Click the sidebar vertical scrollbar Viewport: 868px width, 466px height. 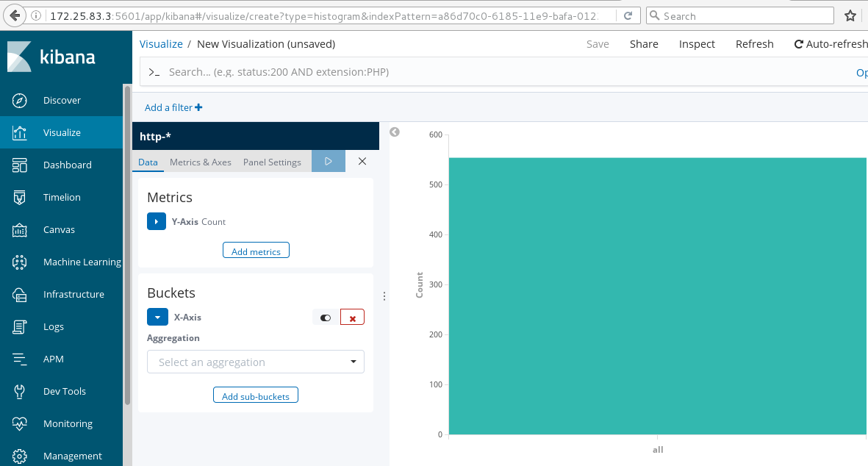tap(127, 246)
